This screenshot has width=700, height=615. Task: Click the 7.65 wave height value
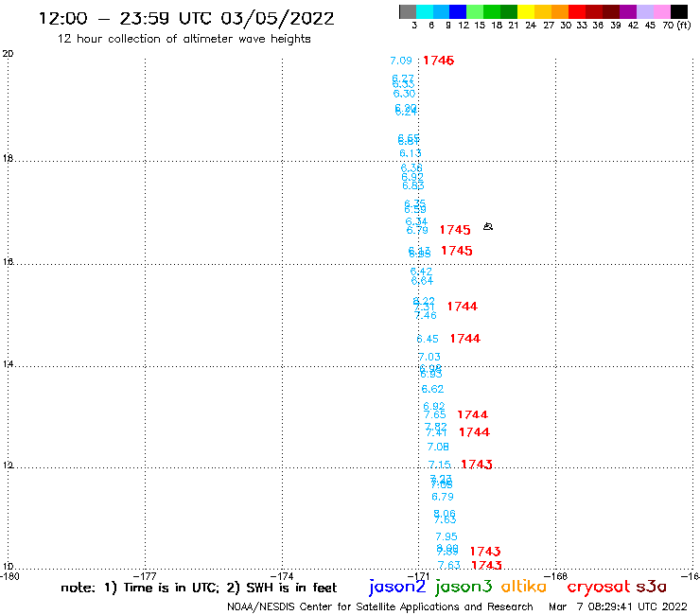pyautogui.click(x=435, y=415)
